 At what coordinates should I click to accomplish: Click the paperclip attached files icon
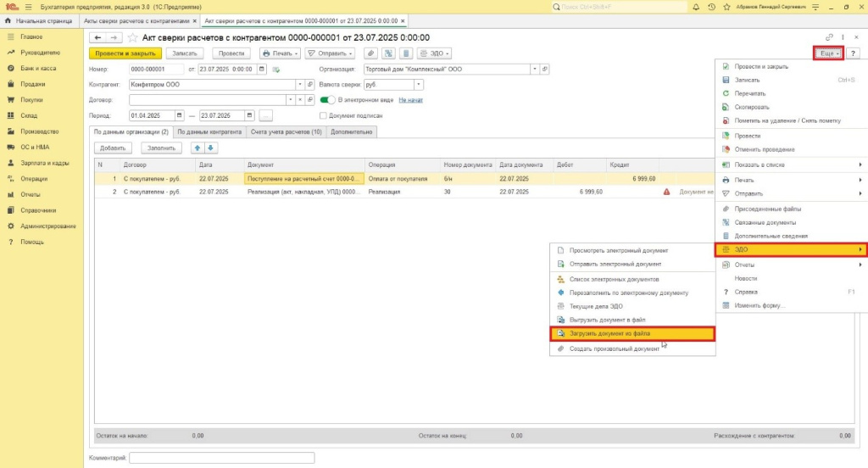(x=370, y=53)
